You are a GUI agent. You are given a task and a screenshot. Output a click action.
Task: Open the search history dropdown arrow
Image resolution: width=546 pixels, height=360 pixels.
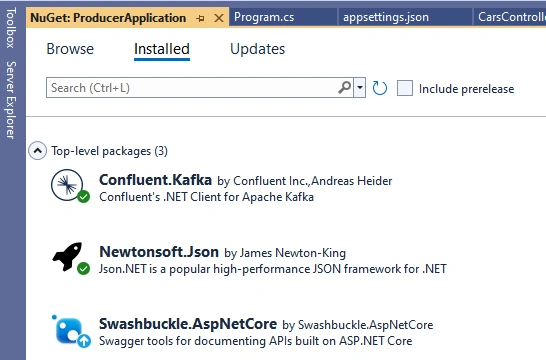[x=360, y=88]
